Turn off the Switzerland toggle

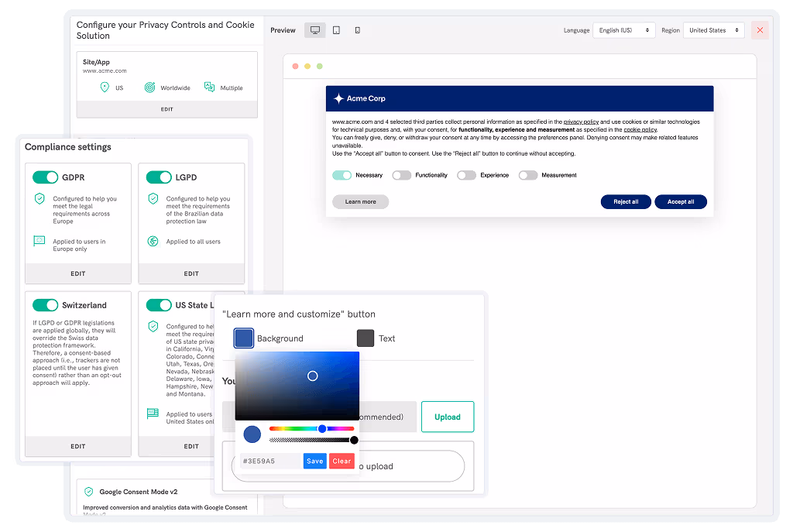(45, 305)
